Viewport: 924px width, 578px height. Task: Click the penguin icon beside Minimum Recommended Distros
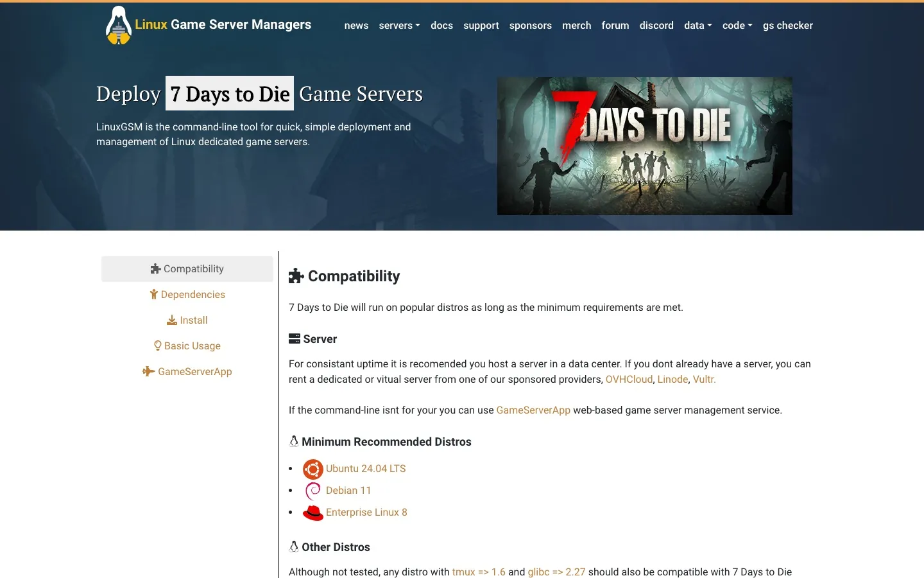294,441
